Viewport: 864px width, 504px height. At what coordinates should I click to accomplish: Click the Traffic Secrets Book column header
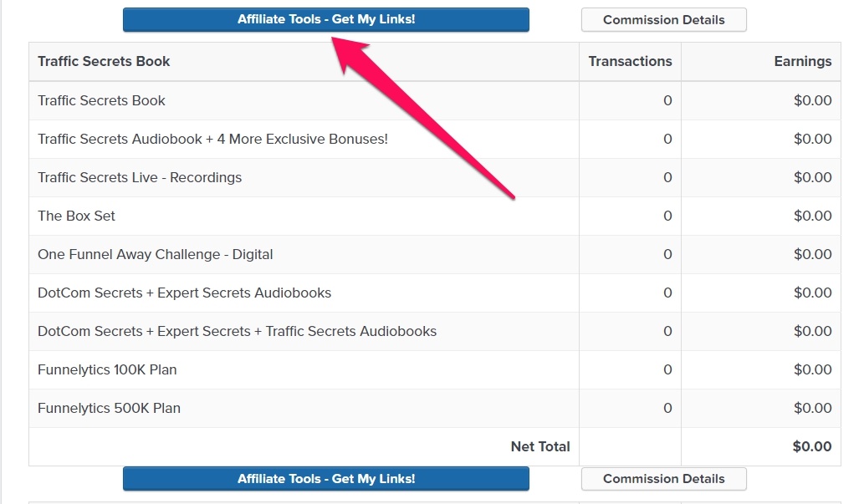point(104,61)
